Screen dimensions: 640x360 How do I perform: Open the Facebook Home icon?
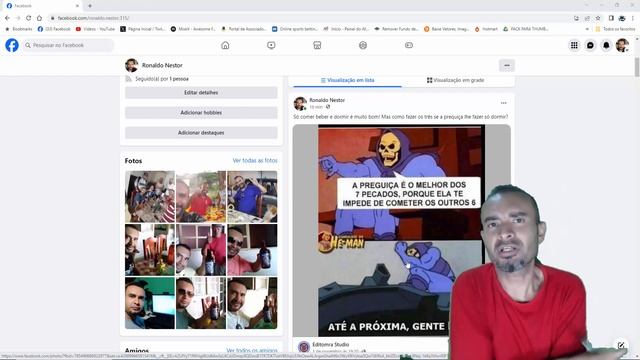tap(225, 45)
